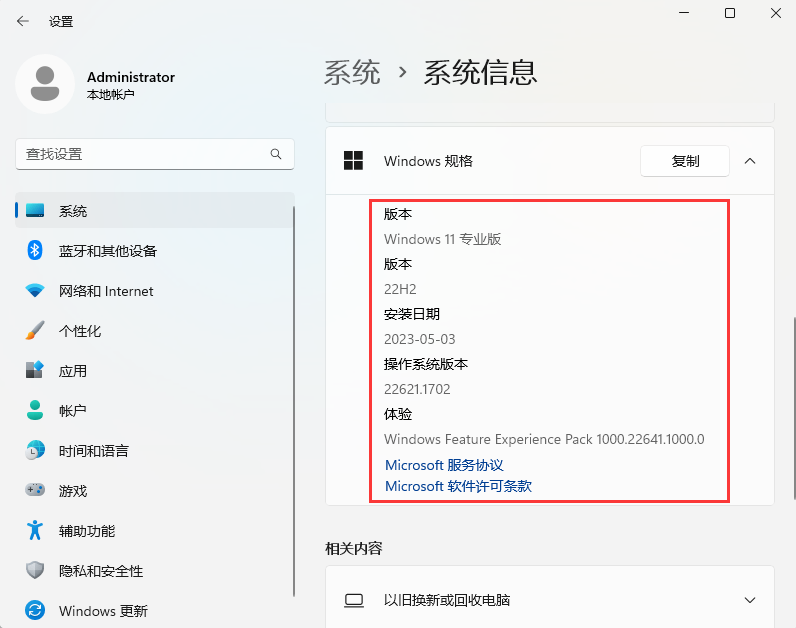Click the 游戏 gamepad icon

pyautogui.click(x=35, y=490)
